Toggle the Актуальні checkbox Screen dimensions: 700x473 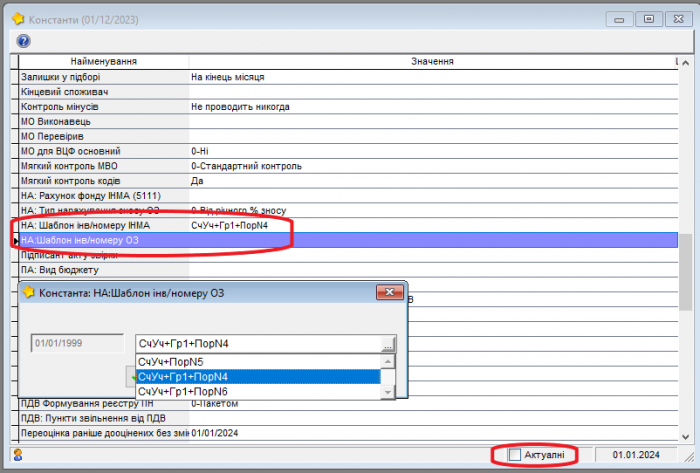515,455
